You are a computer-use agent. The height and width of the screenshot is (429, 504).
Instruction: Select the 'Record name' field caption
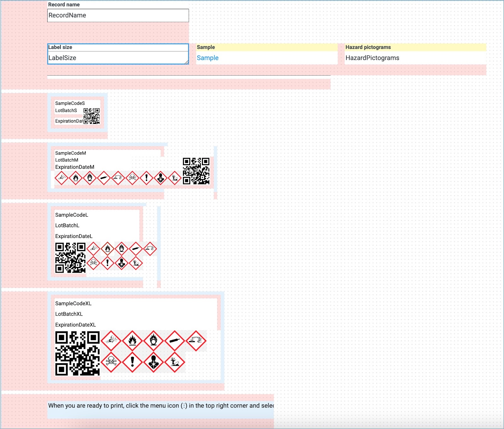pos(64,5)
